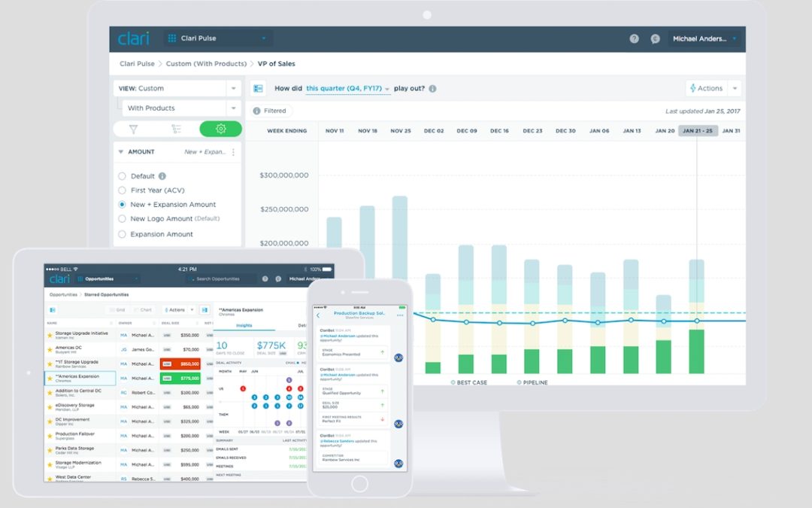Unstar the Parks Data Storage opportunity
This screenshot has height=508, width=812.
[x=50, y=451]
